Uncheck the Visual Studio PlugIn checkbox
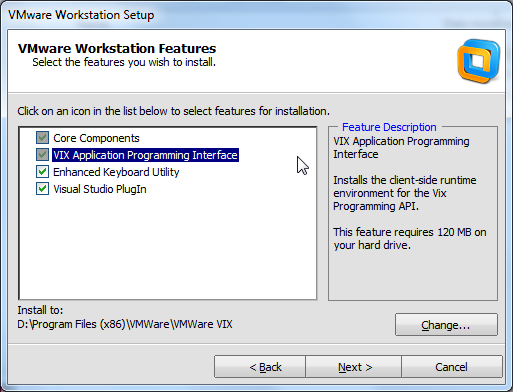513x392 pixels. 42,189
